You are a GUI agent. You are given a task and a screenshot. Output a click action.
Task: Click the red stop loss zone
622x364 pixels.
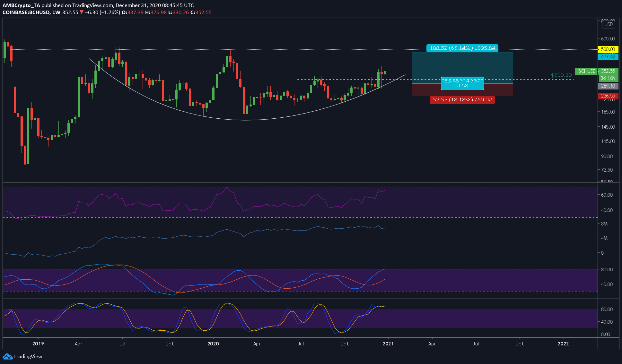pos(462,90)
